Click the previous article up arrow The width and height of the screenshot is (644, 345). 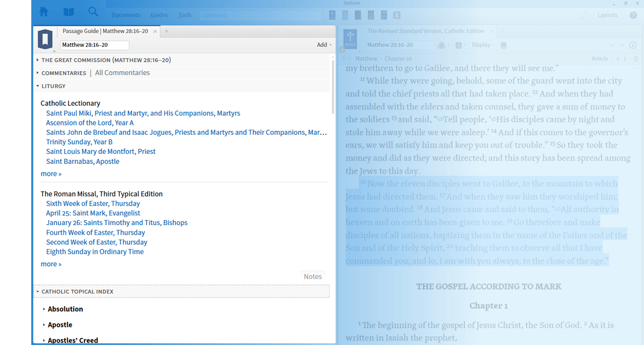tap(617, 58)
